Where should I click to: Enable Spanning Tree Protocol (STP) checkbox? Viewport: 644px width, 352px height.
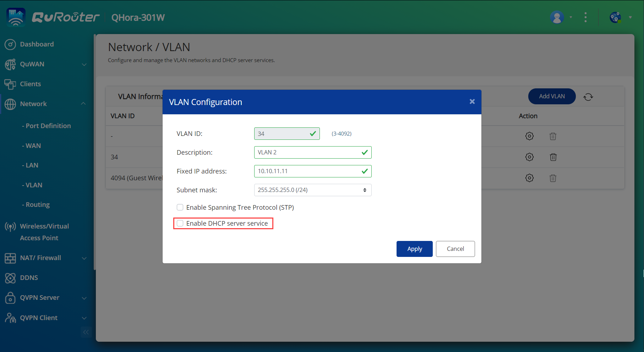pyautogui.click(x=180, y=207)
